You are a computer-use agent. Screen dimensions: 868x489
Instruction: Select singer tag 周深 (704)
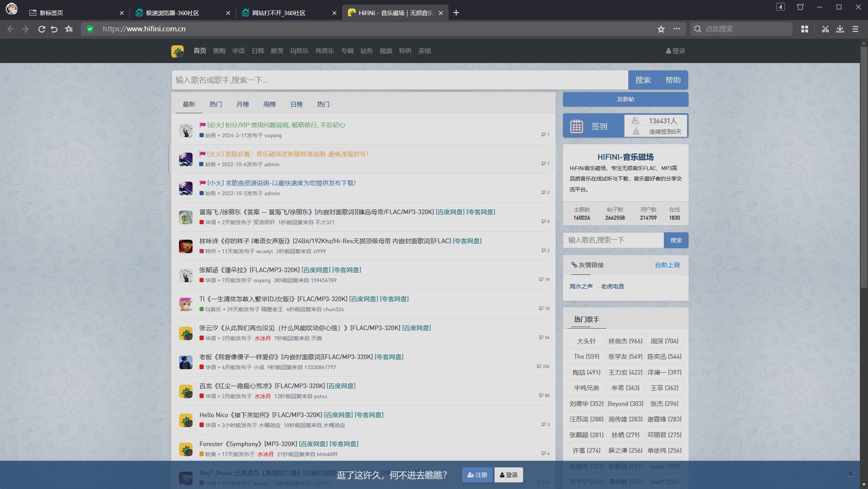[664, 341]
